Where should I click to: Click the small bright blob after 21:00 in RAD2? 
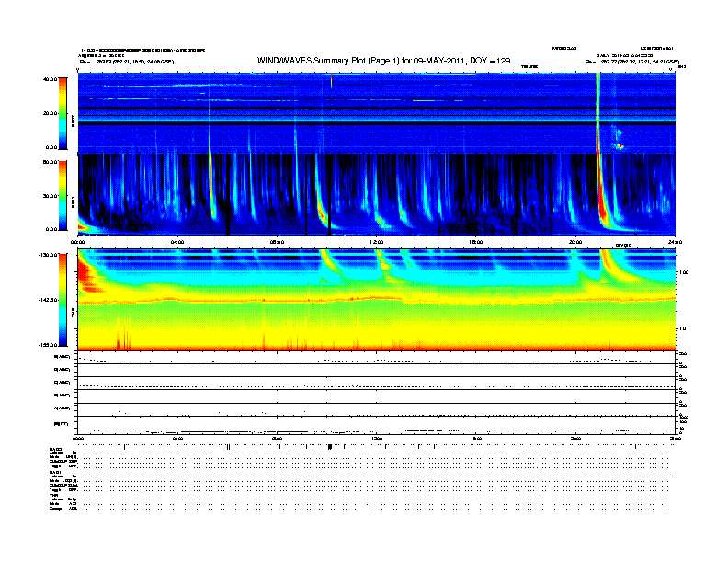pyautogui.click(x=618, y=146)
